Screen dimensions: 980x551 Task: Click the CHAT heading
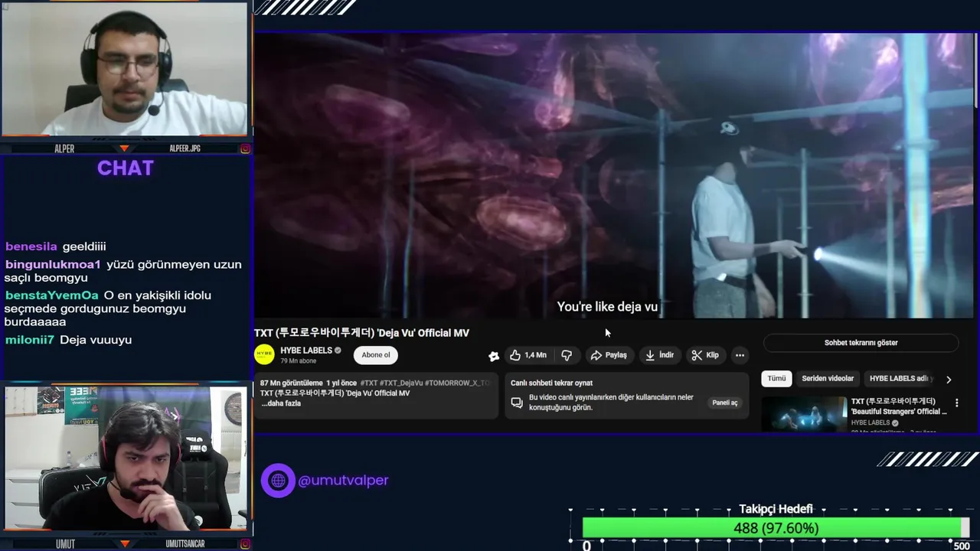[x=126, y=168]
